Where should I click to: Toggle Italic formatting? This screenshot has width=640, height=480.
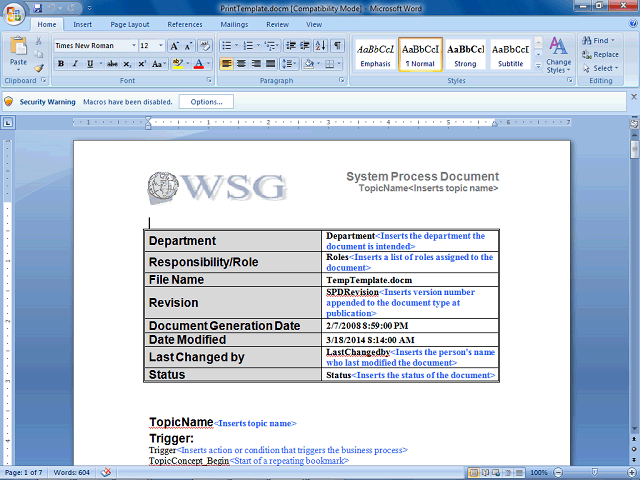[75, 64]
